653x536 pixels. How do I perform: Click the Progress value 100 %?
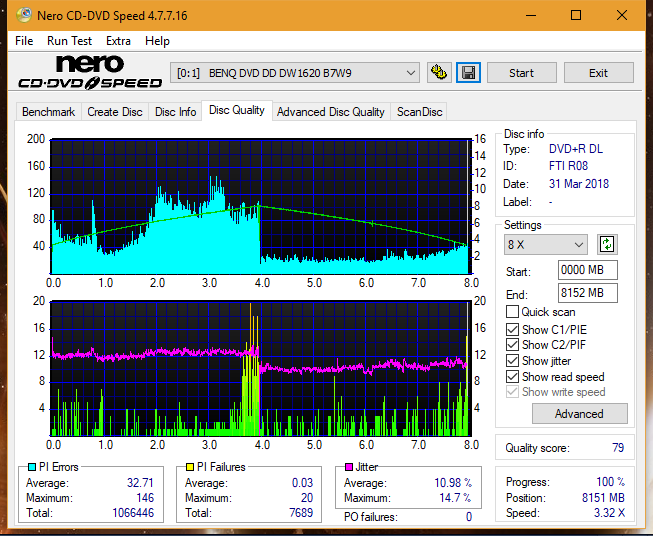click(x=610, y=482)
